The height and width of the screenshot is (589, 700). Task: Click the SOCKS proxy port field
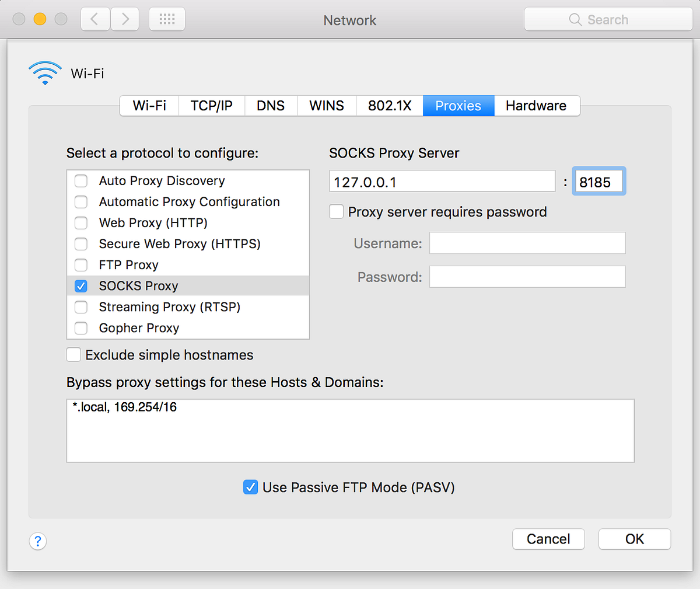click(x=598, y=182)
